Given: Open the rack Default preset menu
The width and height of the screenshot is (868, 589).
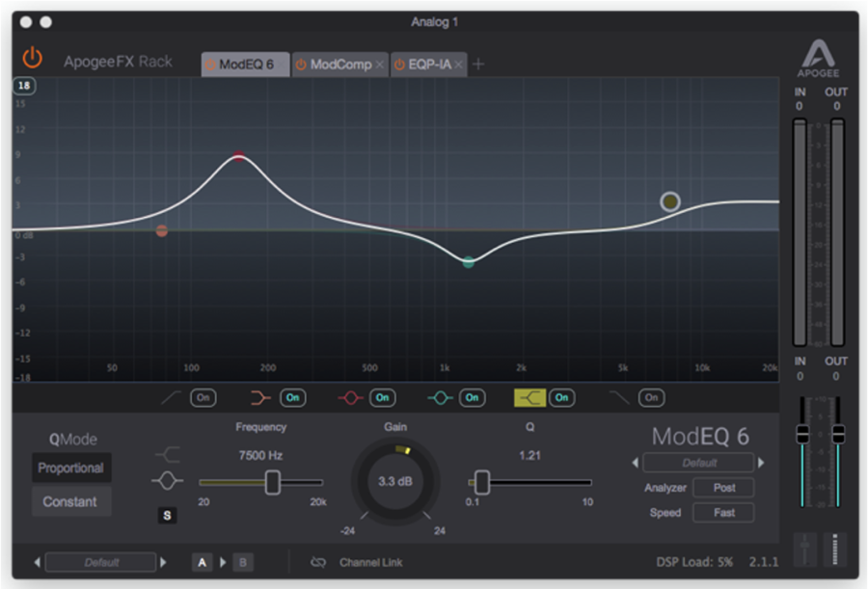Looking at the screenshot, I should 100,562.
